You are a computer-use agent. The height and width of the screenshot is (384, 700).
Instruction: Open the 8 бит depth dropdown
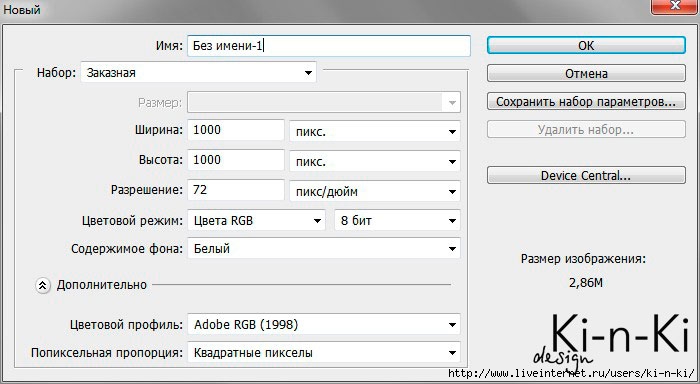(x=397, y=221)
